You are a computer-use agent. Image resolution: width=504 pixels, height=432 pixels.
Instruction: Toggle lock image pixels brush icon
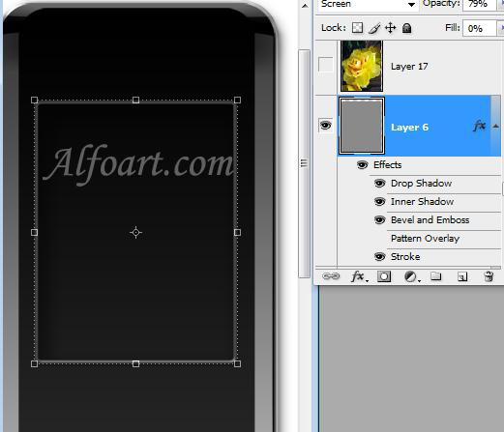374,28
